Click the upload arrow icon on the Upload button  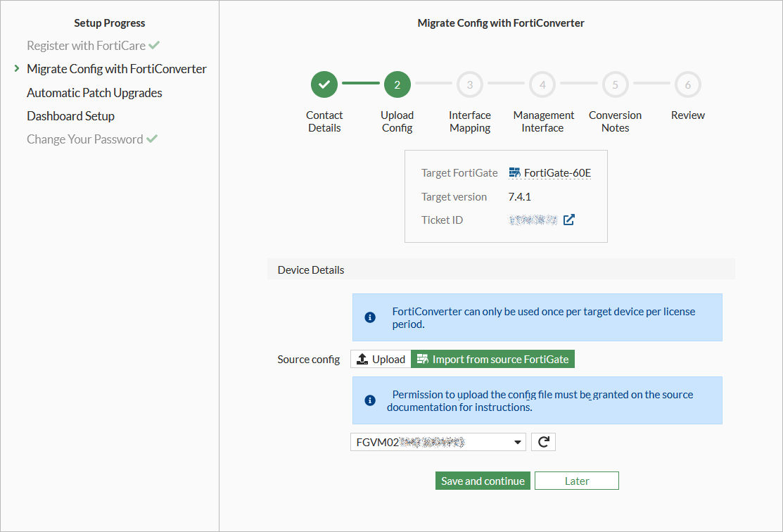tap(363, 358)
